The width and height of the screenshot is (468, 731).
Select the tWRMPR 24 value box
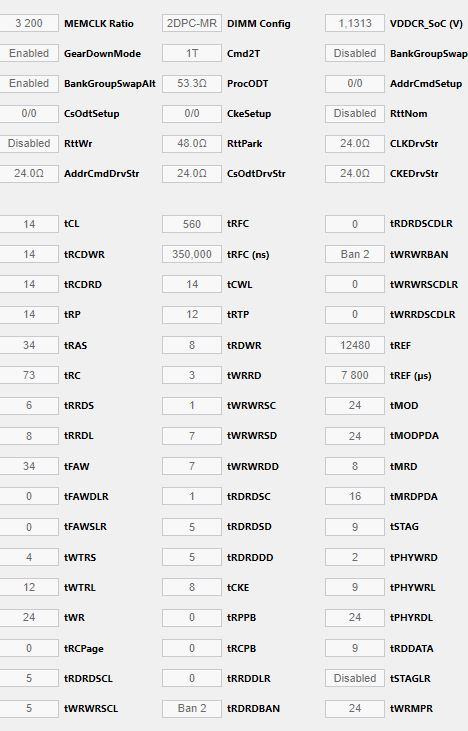pyautogui.click(x=355, y=708)
